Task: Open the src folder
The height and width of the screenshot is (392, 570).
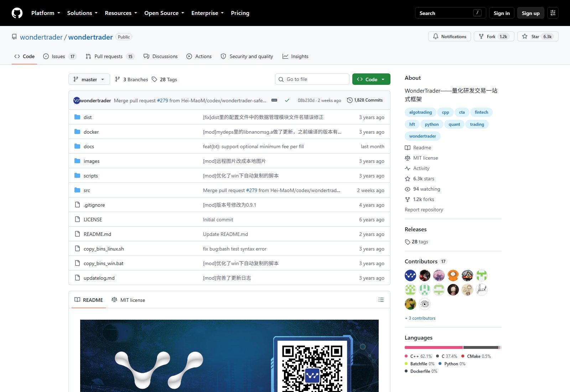Action: (87, 190)
